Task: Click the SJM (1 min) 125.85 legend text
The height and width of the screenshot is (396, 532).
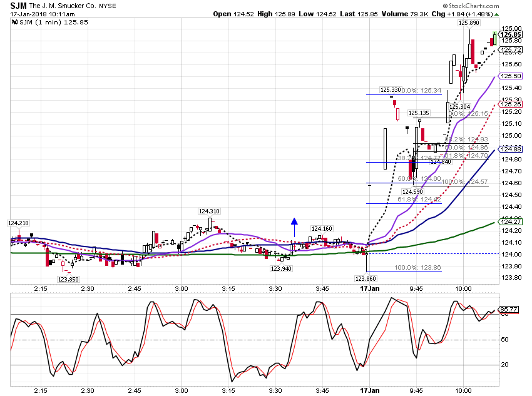Action: click(x=54, y=23)
